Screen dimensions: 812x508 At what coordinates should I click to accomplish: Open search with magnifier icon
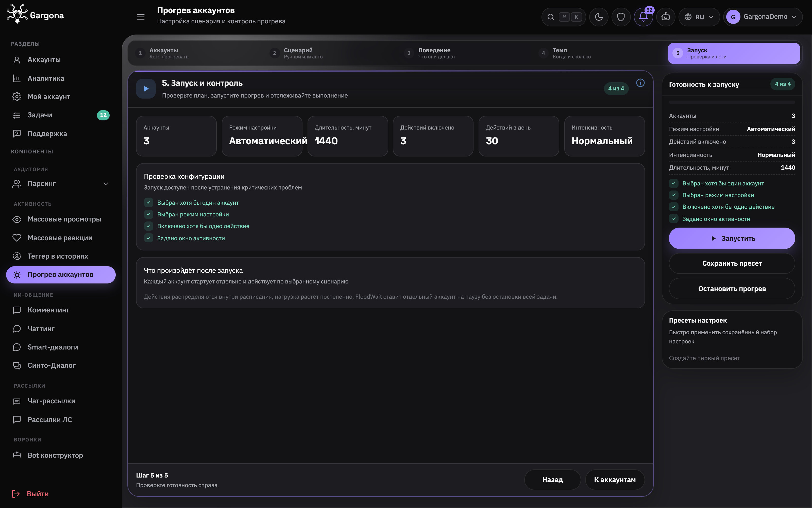pos(551,17)
